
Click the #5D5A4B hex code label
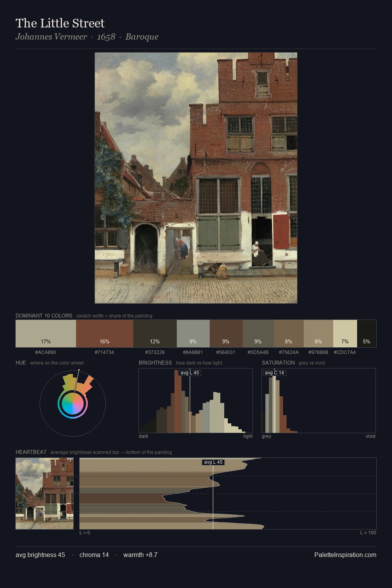258,352
